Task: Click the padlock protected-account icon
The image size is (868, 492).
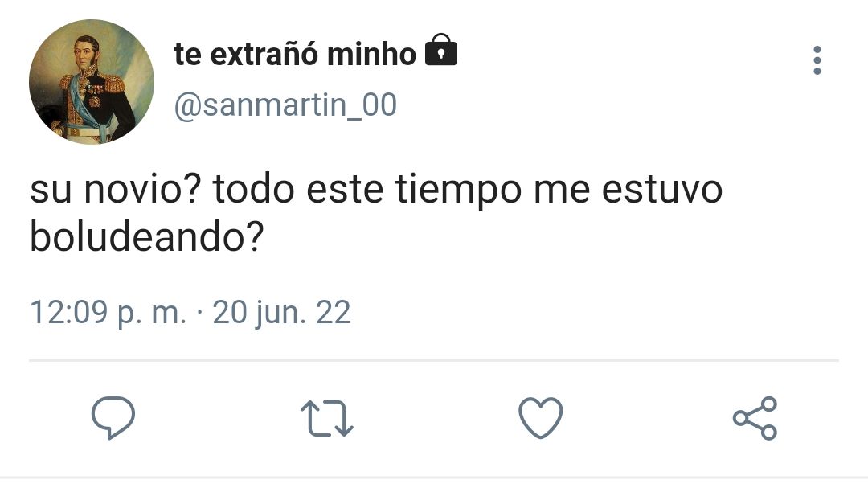Action: click(x=441, y=51)
